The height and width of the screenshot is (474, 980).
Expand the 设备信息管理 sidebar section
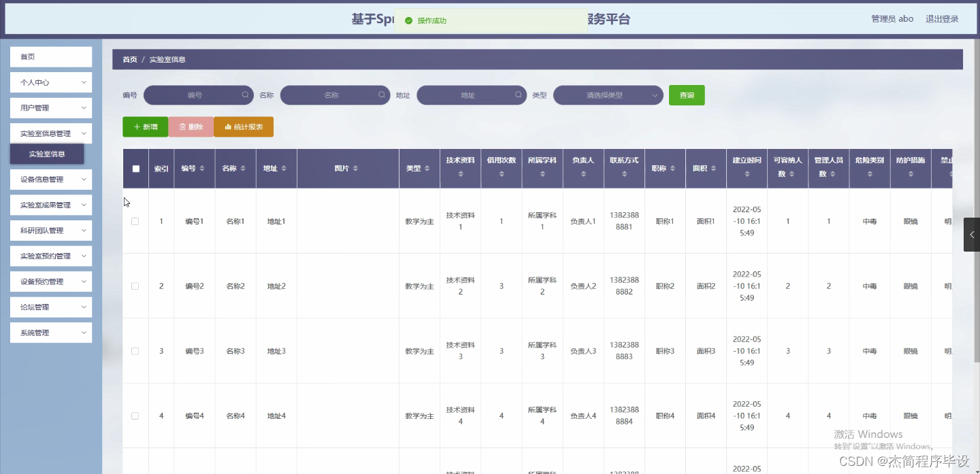pos(50,179)
